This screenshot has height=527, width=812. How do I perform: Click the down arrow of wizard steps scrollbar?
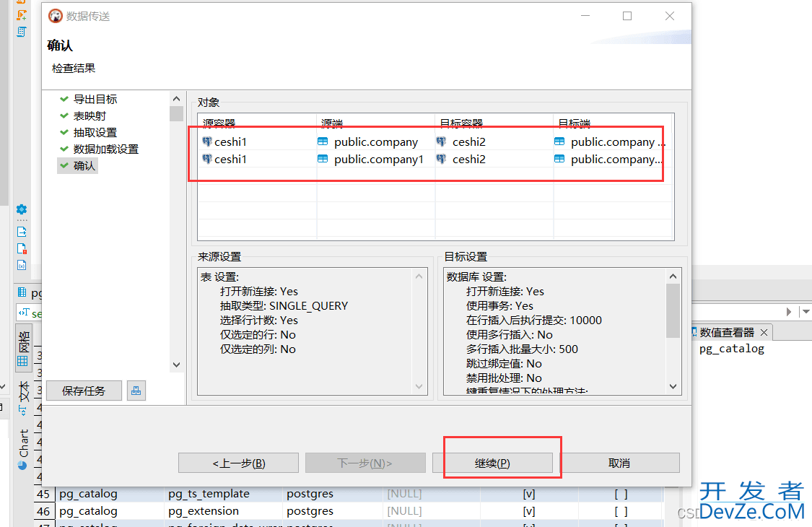pyautogui.click(x=177, y=365)
